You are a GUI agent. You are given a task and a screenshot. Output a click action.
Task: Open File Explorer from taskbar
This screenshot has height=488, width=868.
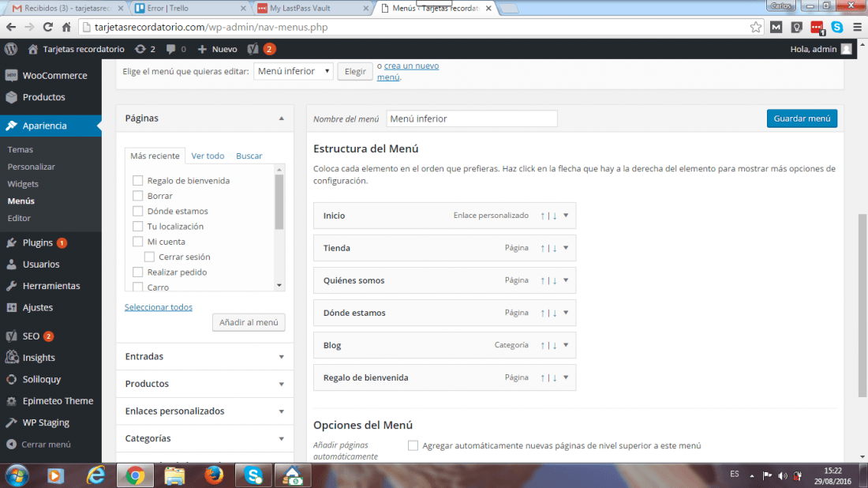click(174, 476)
